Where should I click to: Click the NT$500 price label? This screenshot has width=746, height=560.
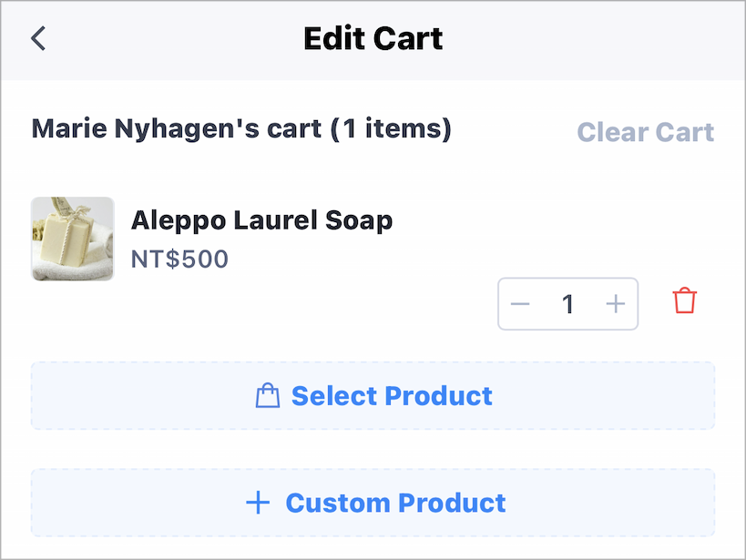click(x=179, y=260)
